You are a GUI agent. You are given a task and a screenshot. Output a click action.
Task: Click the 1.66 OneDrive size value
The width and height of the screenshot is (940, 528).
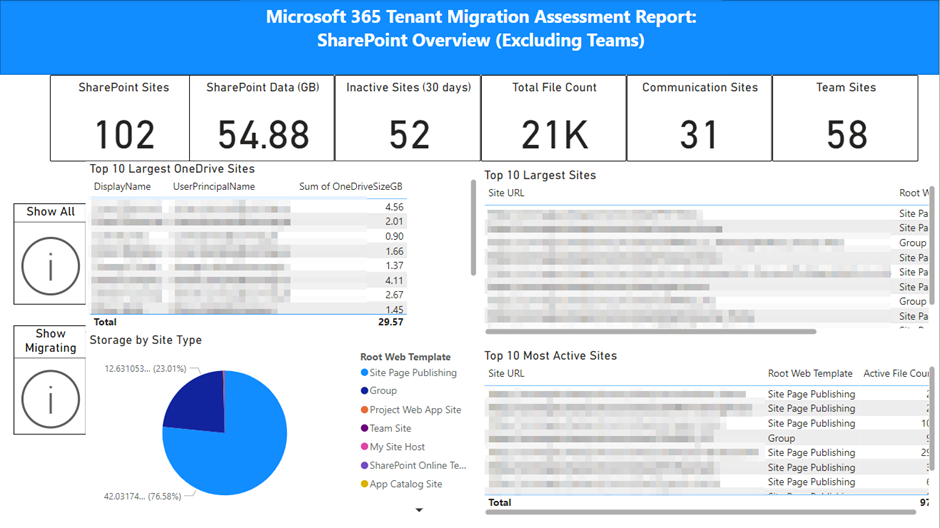[394, 252]
